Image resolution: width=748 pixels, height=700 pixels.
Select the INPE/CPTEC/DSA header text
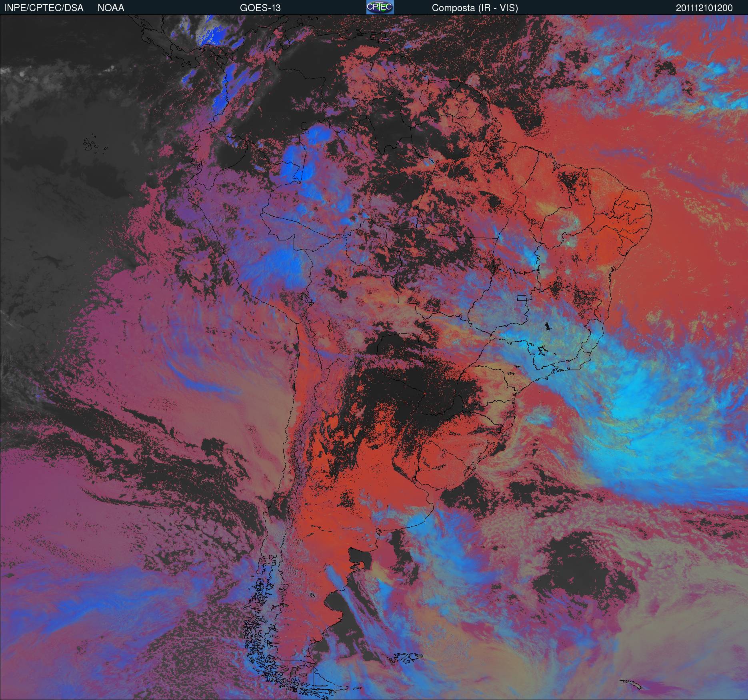tap(44, 8)
